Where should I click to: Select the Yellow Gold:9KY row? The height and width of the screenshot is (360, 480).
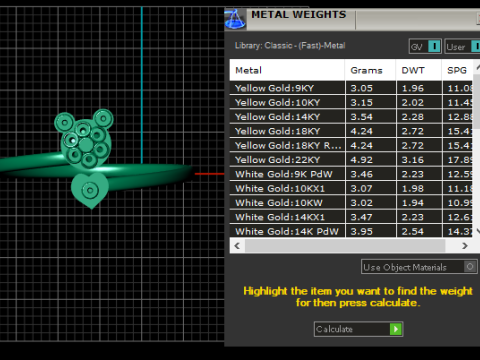click(x=351, y=88)
